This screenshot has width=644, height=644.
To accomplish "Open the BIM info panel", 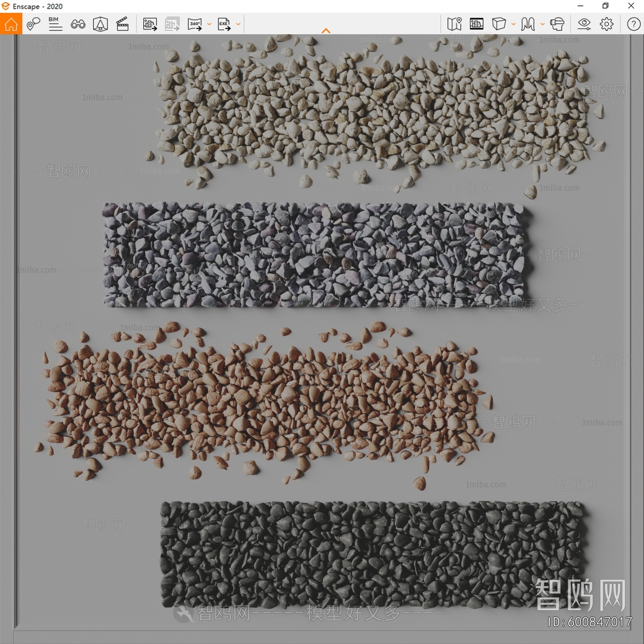I will point(55,24).
